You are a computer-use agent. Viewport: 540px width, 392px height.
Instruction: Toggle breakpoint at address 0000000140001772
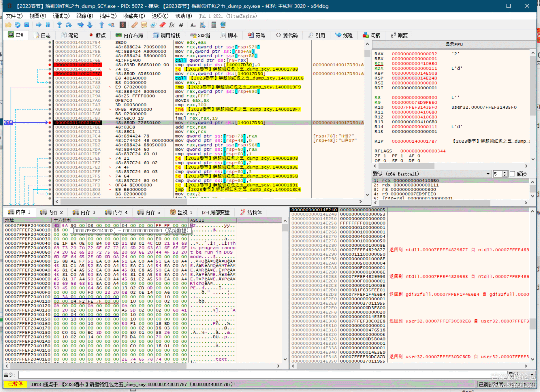coord(50,65)
